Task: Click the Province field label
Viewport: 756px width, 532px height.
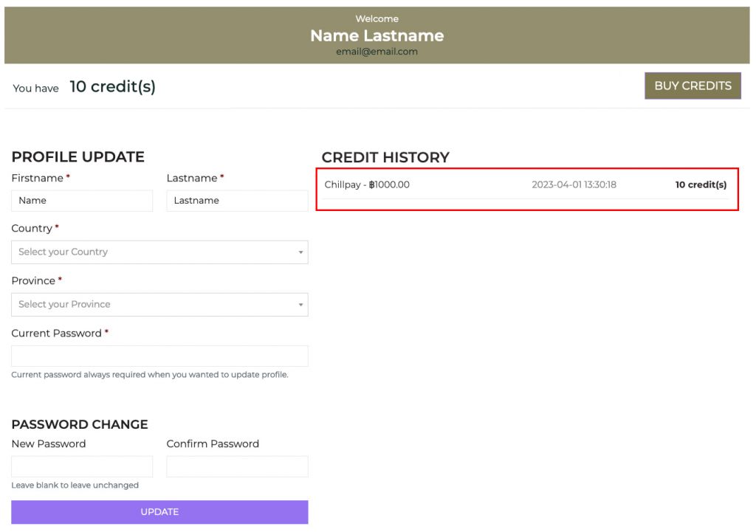Action: tap(33, 281)
